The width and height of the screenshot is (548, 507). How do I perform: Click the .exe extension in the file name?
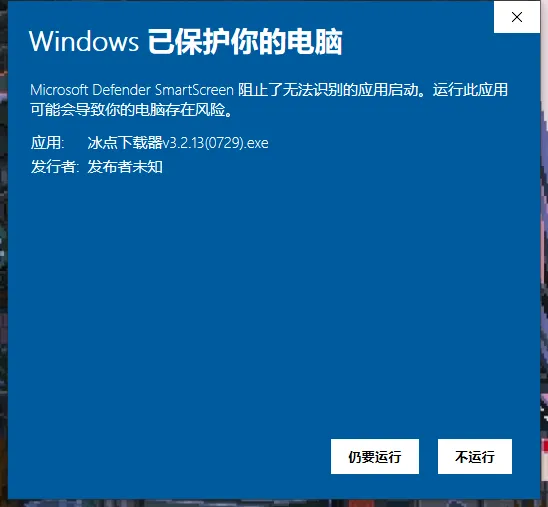[x=256, y=143]
